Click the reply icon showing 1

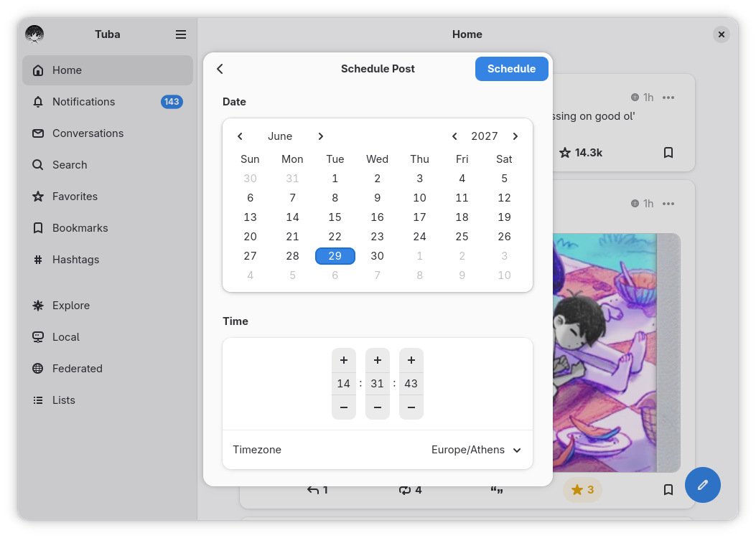318,490
